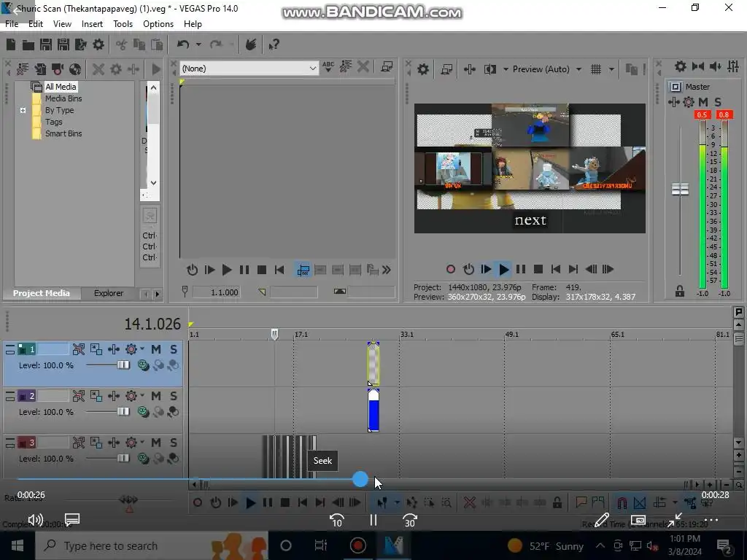This screenshot has height=560, width=747.
Task: Skip forward 30 seconds in video player
Action: pyautogui.click(x=410, y=521)
